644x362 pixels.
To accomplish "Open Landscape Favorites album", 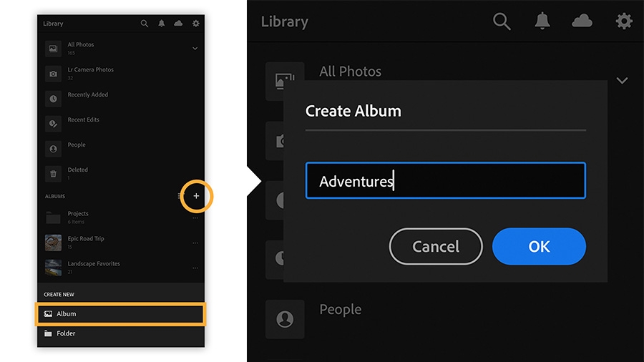I will point(93,267).
